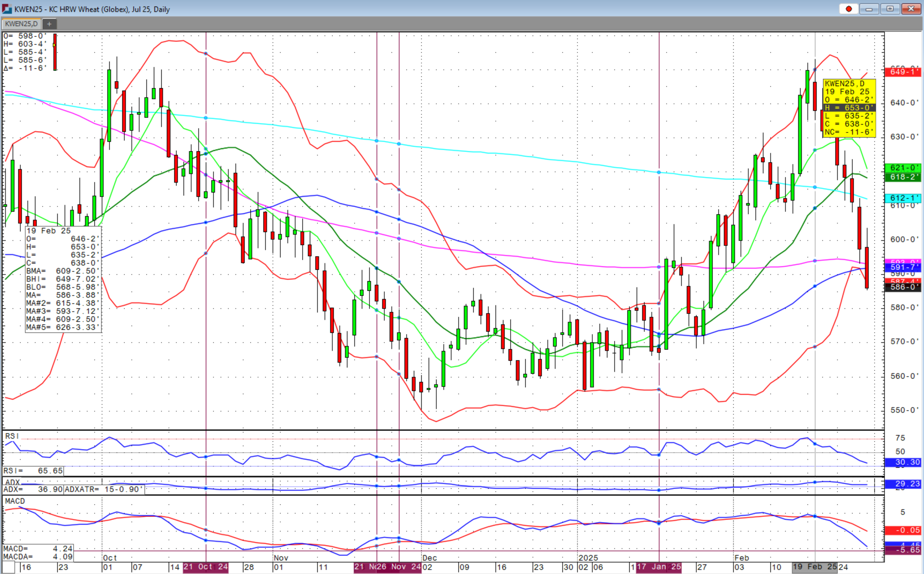Click the RSI study label

pos(12,436)
